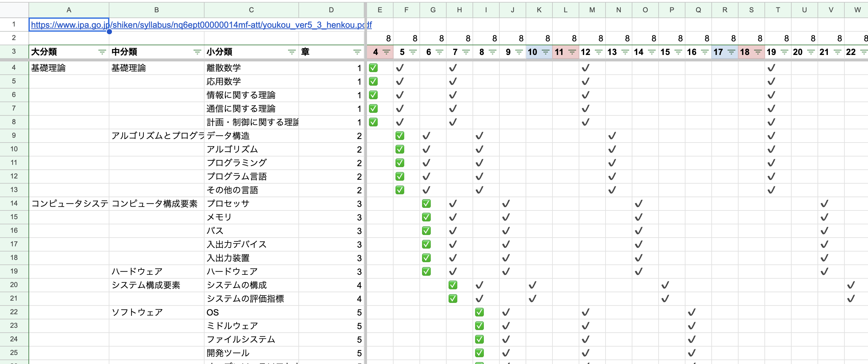Toggle the green checkbox for データ構造 in column 5
This screenshot has height=364, width=868.
pyautogui.click(x=400, y=135)
